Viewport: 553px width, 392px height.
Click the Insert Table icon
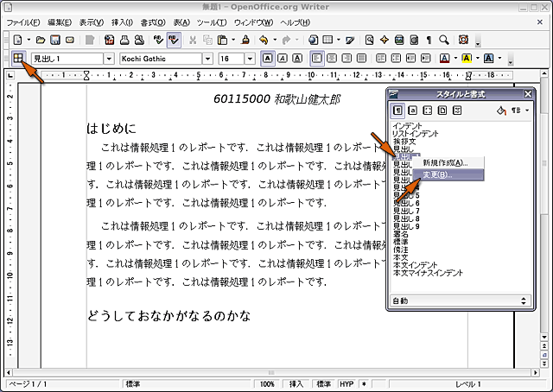[328, 40]
